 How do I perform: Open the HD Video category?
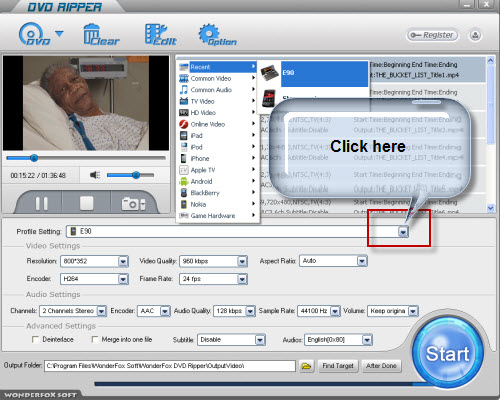(x=217, y=113)
